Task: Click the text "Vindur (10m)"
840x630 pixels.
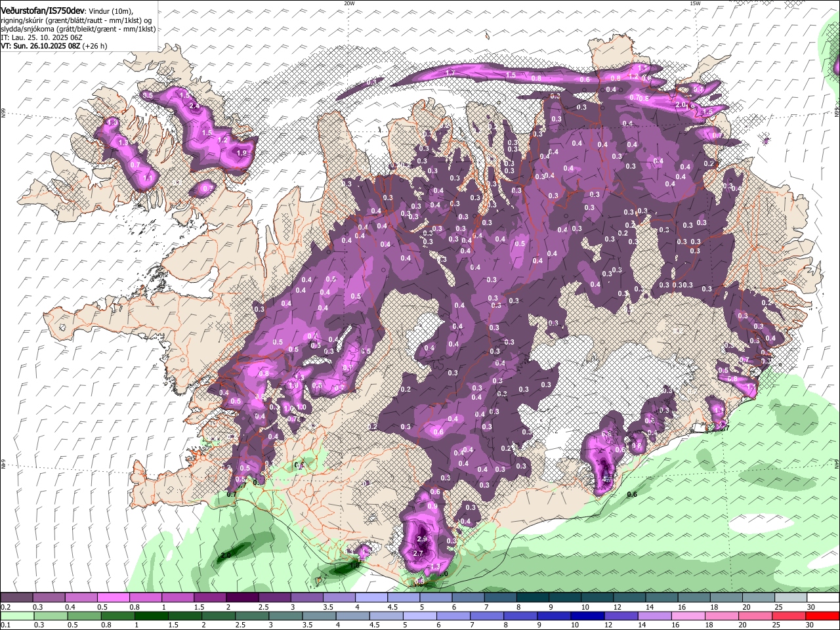Action: click(110, 10)
